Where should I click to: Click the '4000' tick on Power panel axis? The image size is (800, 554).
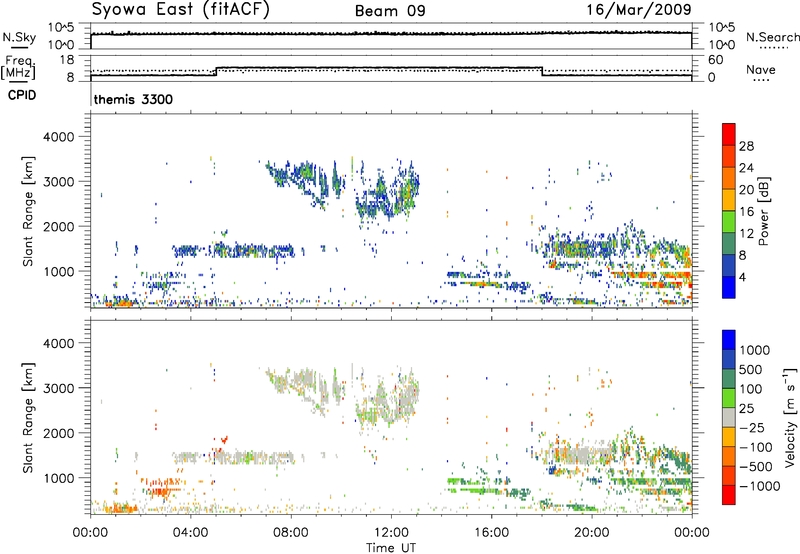coord(59,137)
